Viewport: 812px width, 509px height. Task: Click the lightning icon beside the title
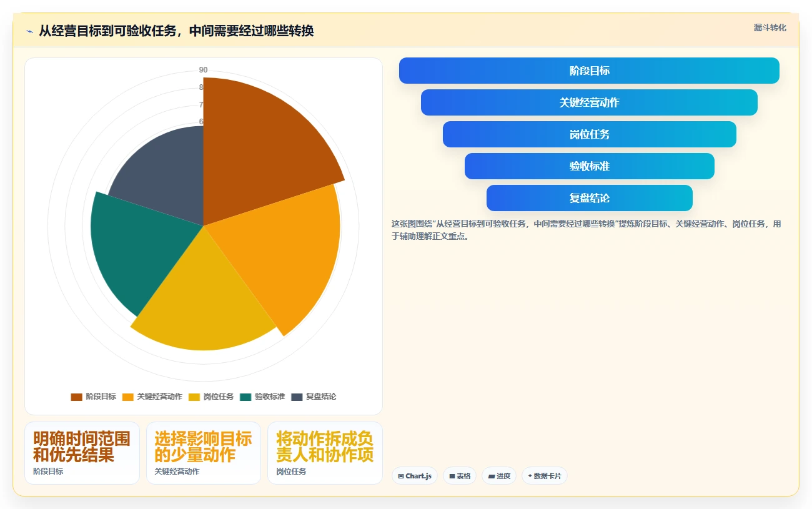(x=29, y=31)
